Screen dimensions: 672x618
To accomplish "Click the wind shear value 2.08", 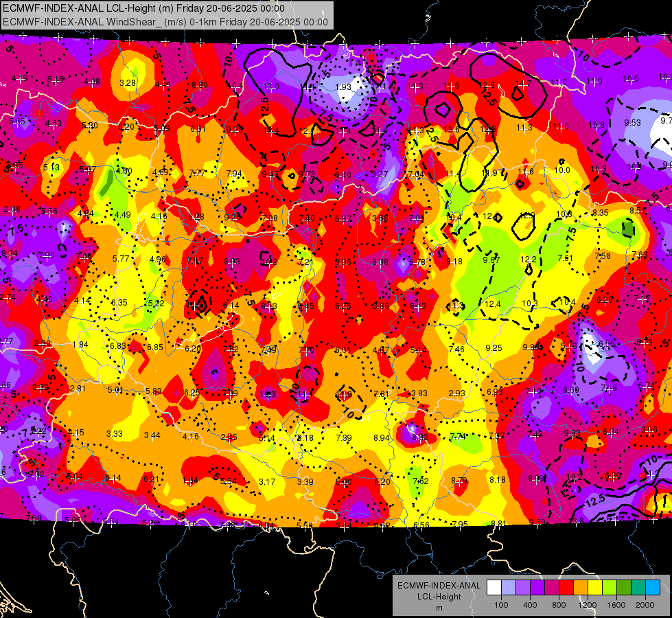I will tap(12, 209).
